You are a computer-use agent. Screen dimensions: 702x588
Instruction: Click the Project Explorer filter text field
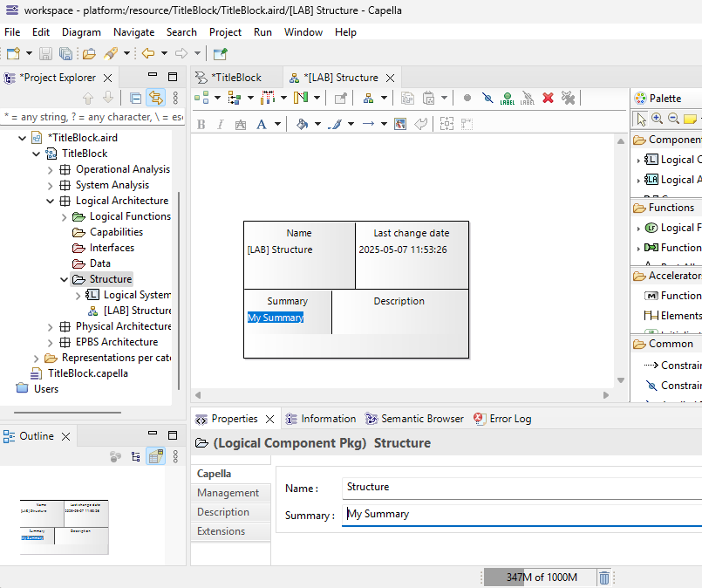coord(93,117)
